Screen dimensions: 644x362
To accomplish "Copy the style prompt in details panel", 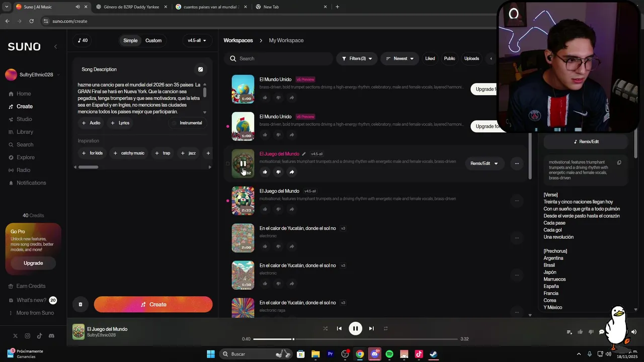I will 619,162.
